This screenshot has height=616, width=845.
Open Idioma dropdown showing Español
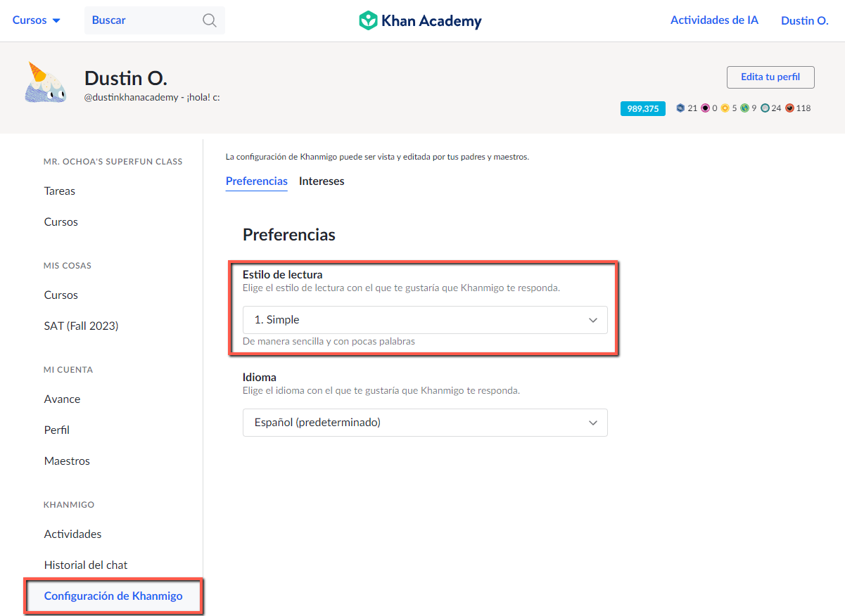point(425,423)
